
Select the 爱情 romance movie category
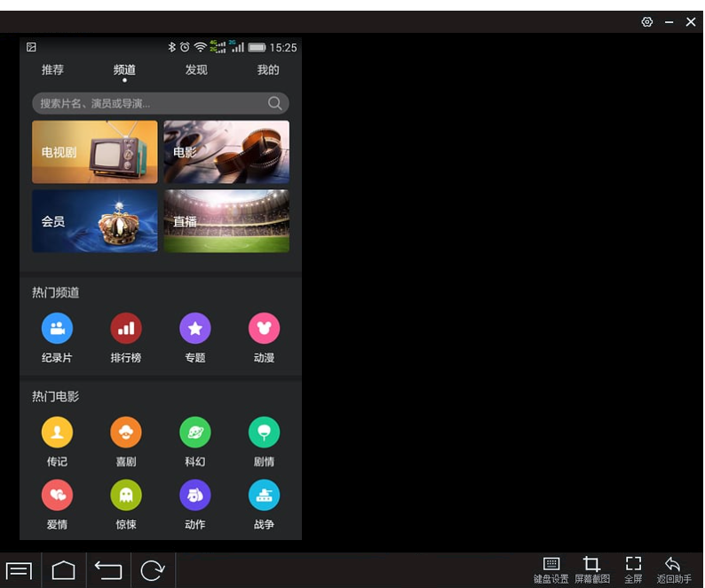[x=57, y=495]
